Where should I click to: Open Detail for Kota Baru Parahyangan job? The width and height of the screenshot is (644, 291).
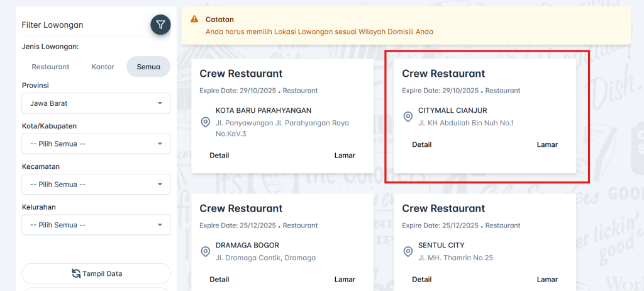pos(219,156)
